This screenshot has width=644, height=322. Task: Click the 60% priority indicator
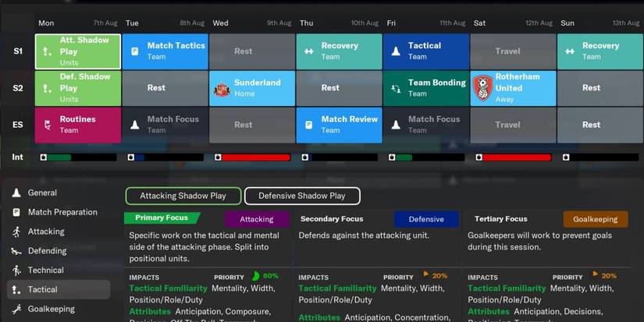pos(265,276)
